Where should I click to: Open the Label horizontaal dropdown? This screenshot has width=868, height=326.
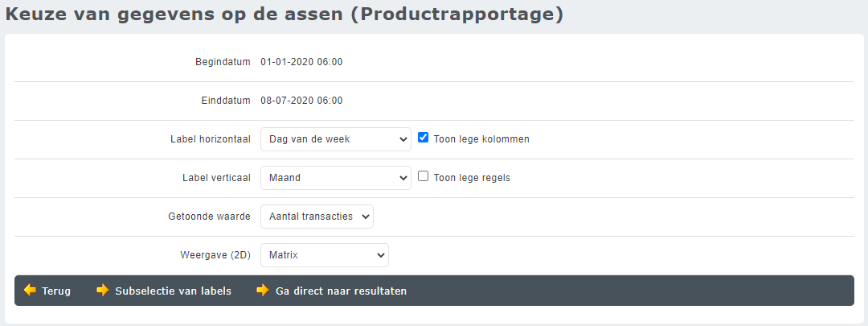click(335, 139)
